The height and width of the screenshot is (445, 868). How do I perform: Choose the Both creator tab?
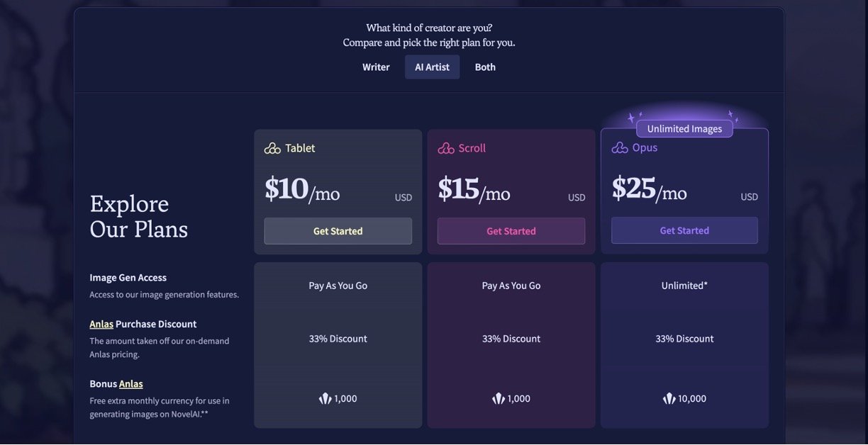pyautogui.click(x=485, y=67)
